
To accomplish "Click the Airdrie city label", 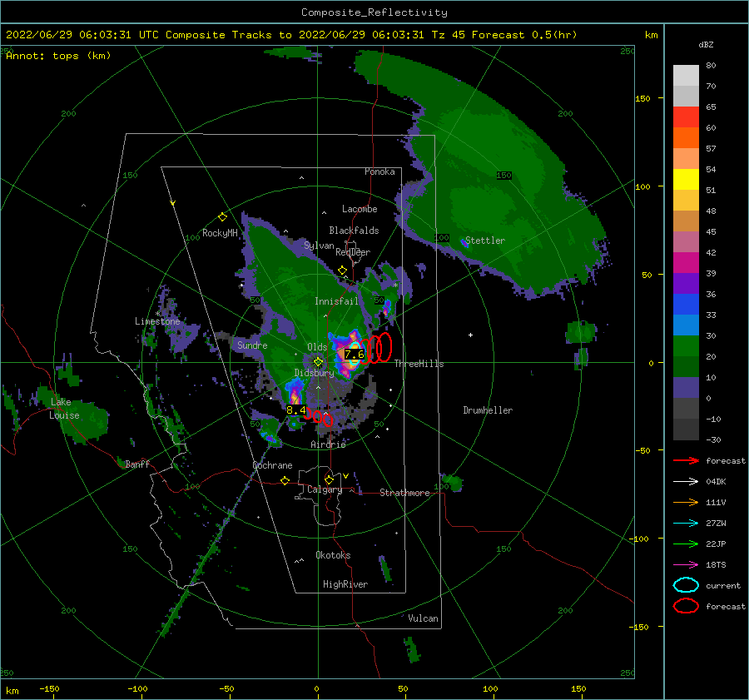I will point(328,444).
